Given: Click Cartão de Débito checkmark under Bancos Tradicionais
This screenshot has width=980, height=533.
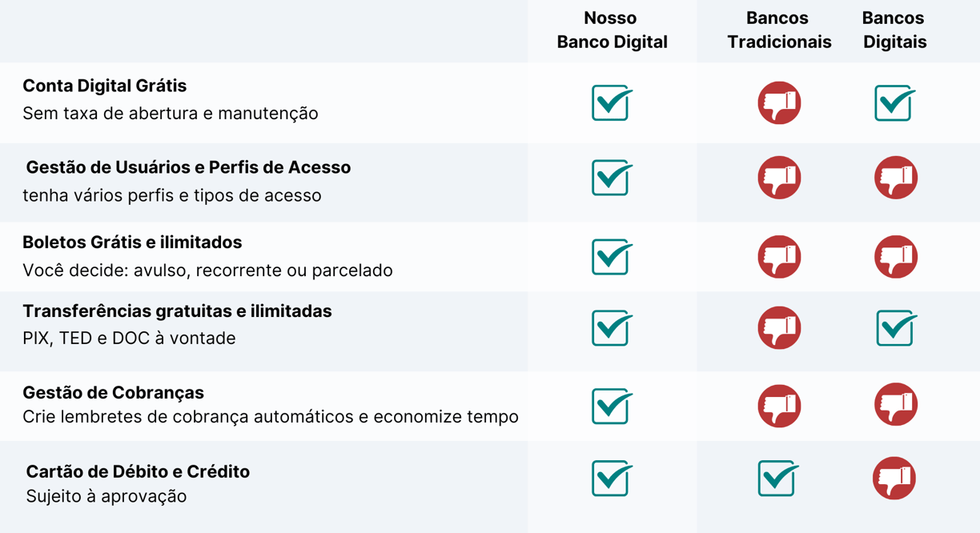Looking at the screenshot, I should 778,478.
